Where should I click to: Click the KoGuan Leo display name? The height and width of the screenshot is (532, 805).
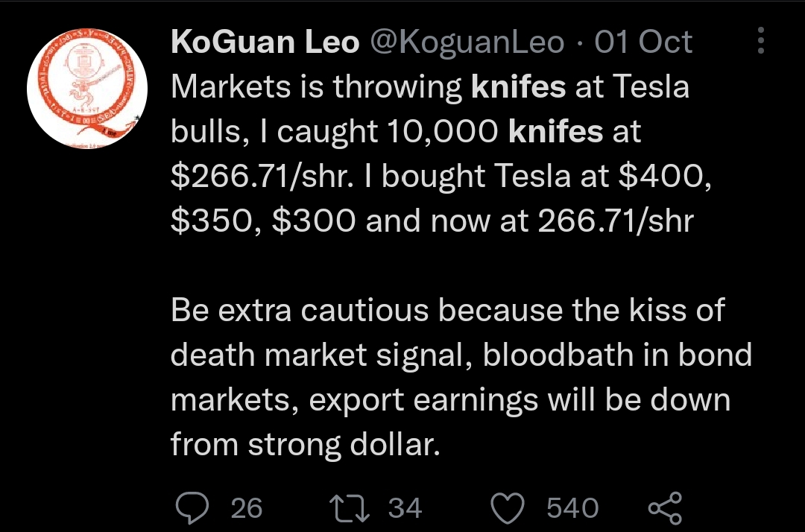[265, 42]
